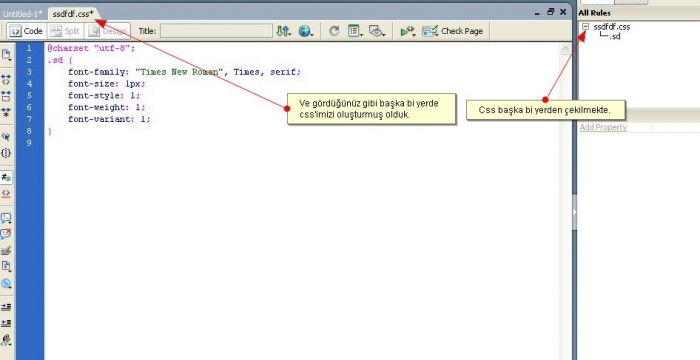Click the code editor scroll up arrow
This screenshot has width=700, height=360.
565,49
